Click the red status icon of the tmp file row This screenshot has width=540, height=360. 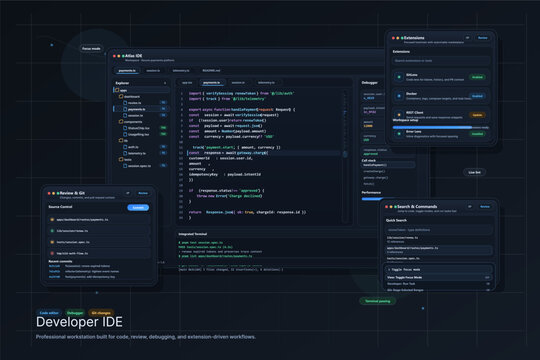click(52, 253)
